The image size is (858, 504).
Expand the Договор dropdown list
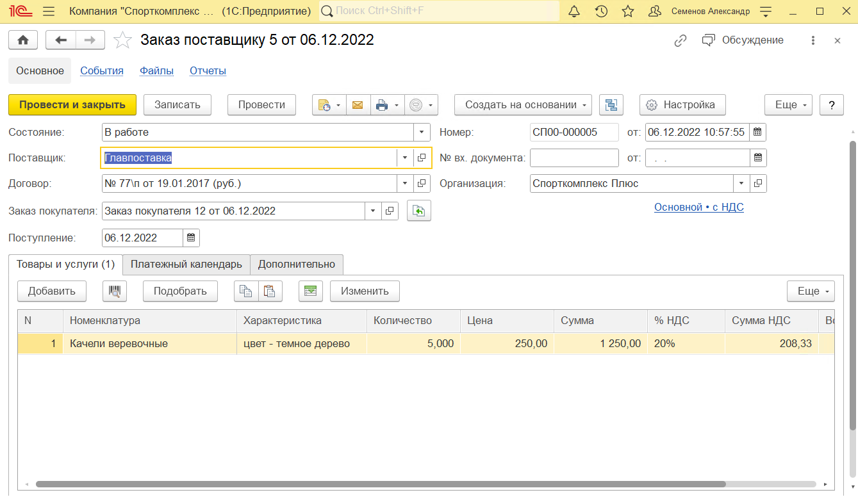pyautogui.click(x=405, y=184)
